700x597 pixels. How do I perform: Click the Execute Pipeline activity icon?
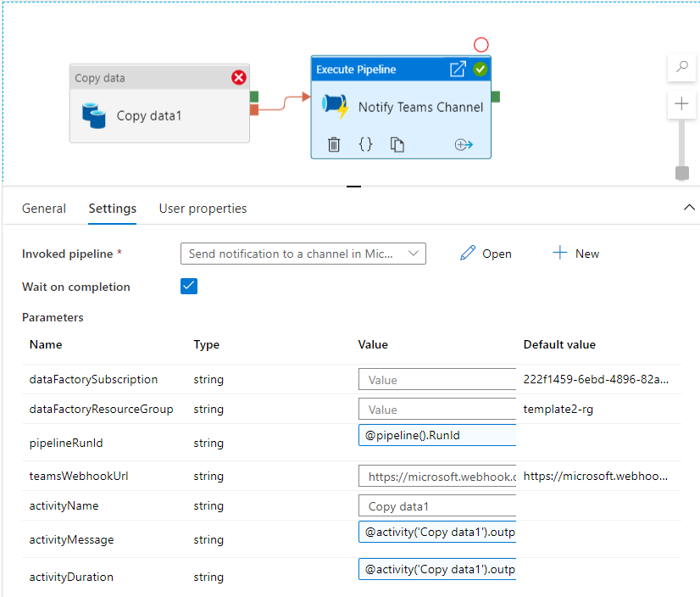pos(335,106)
